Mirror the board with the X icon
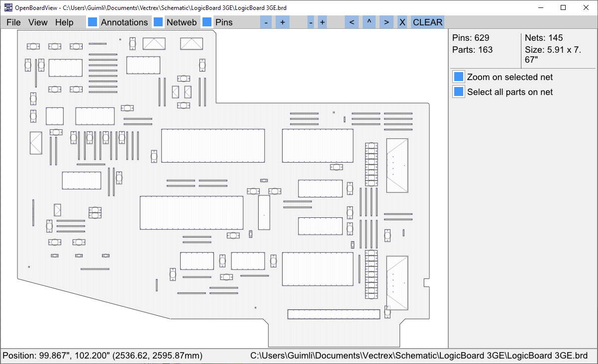Viewport: 598px width, 364px height. (x=402, y=22)
